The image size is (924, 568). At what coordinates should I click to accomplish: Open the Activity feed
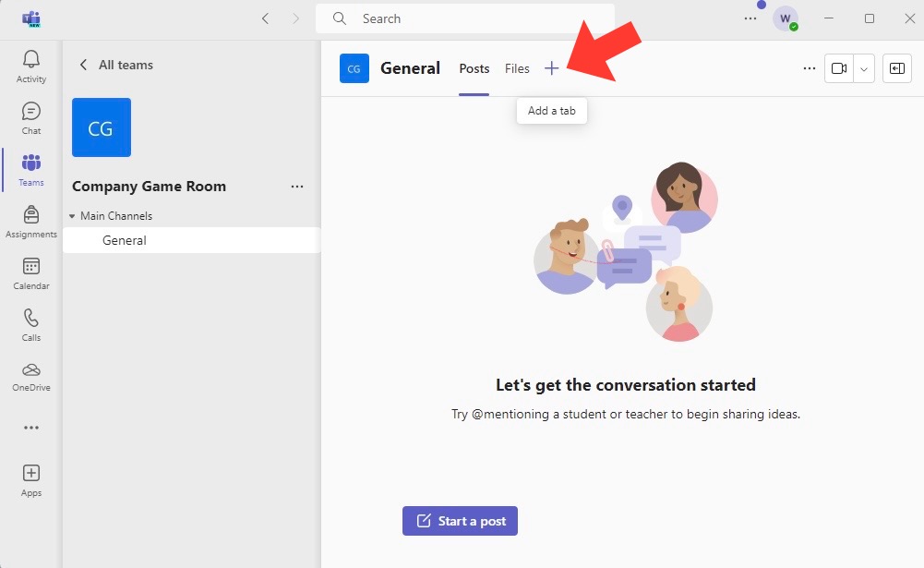[x=31, y=66]
